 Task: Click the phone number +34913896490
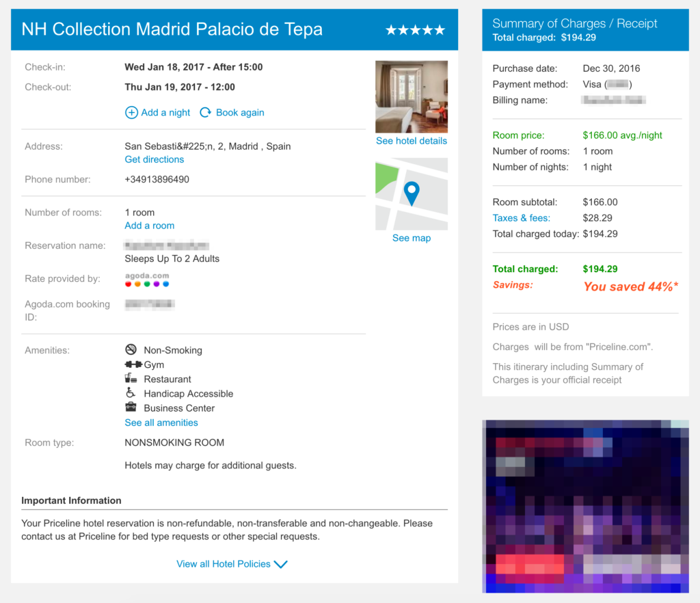[x=157, y=179]
